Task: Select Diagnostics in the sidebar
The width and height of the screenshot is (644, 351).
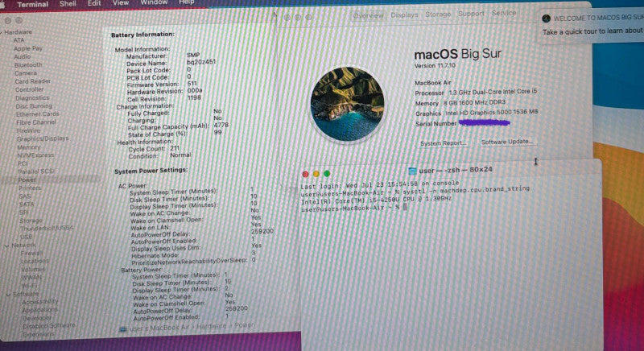Action: 32,97
